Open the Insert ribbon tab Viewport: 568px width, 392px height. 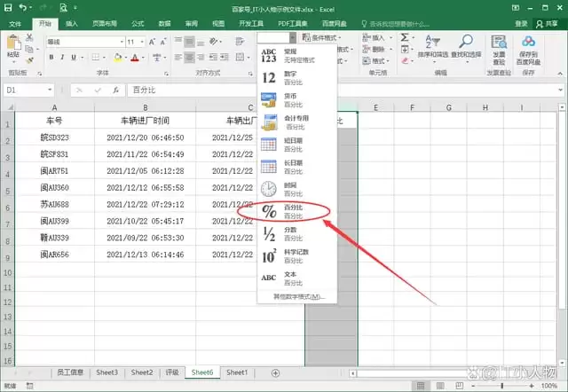pyautogui.click(x=72, y=24)
